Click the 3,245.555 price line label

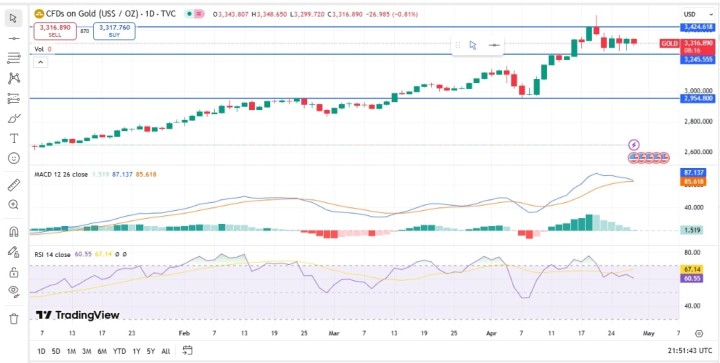[698, 59]
